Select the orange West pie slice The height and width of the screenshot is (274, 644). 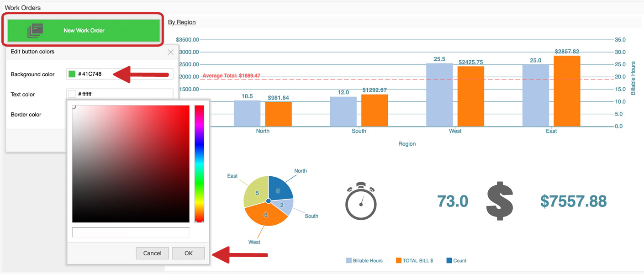tap(264, 216)
